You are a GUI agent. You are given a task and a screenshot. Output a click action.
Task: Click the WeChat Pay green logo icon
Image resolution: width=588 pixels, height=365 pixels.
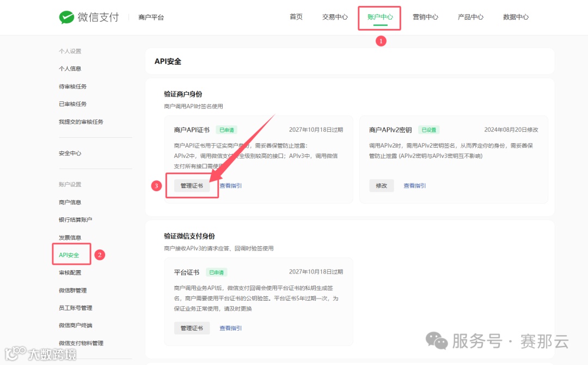tap(66, 17)
